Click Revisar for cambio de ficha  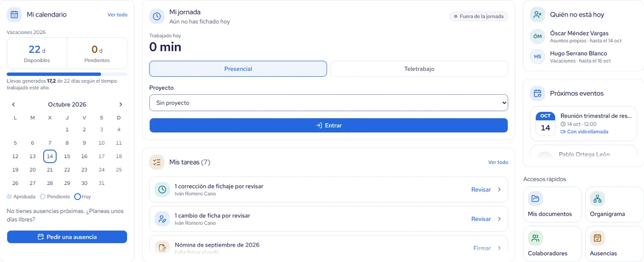[x=481, y=219]
